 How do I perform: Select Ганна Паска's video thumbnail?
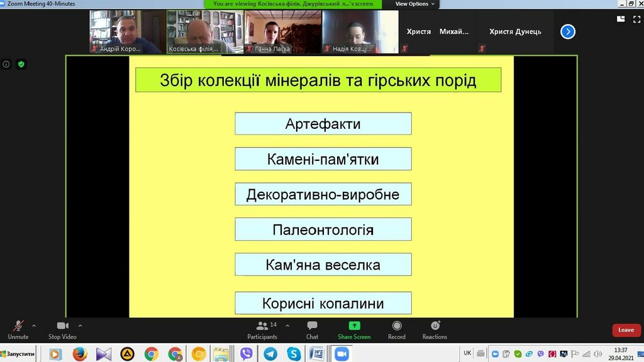(282, 31)
